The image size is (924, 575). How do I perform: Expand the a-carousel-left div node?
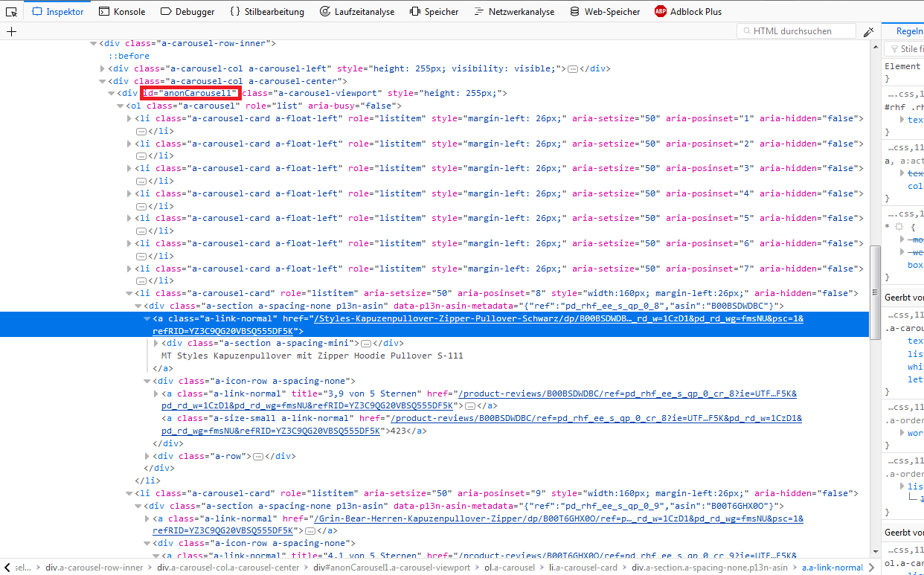tap(103, 68)
